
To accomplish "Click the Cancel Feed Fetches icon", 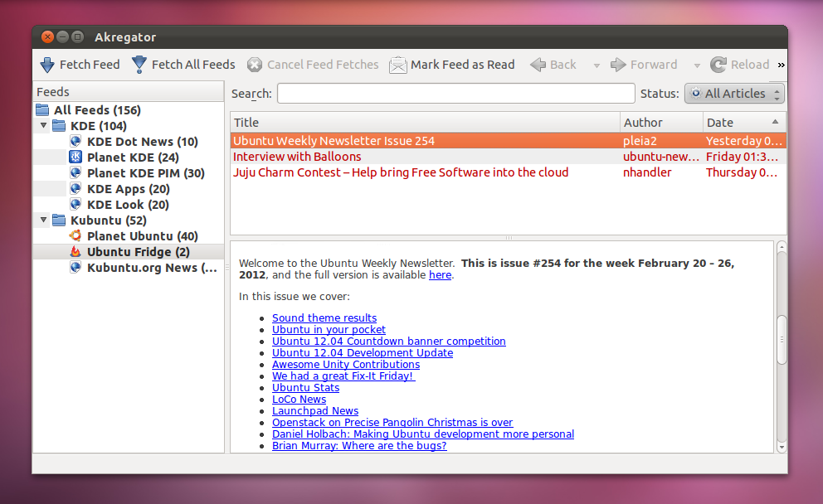I will (x=255, y=65).
